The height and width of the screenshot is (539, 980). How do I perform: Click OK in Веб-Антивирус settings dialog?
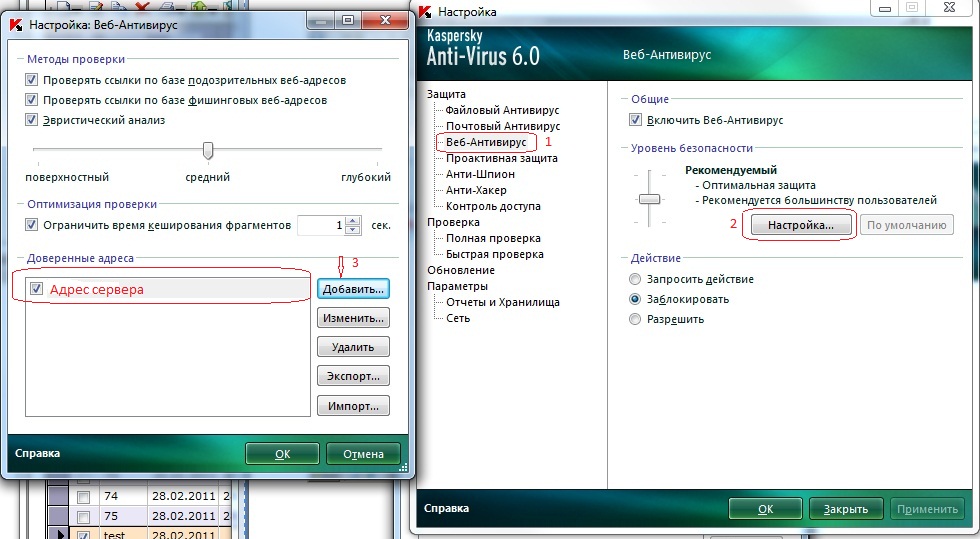pos(282,454)
